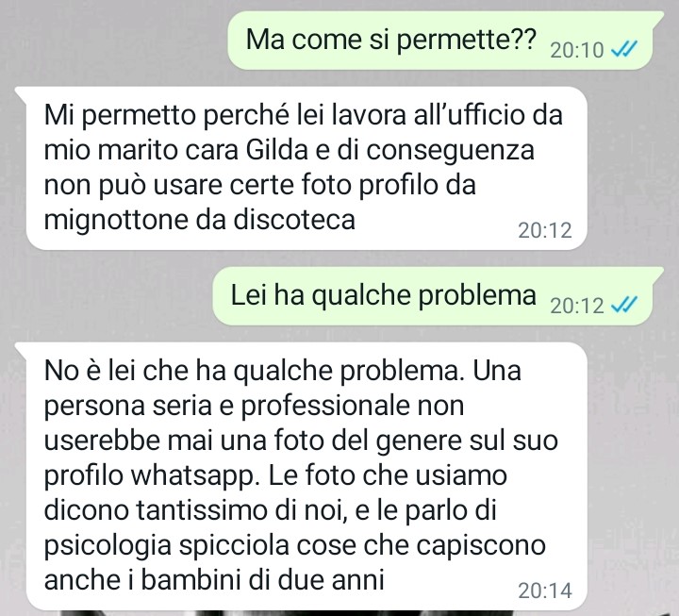This screenshot has height=616, width=679.
Task: Tap the phrase 'anche i bambini di due anni'
Action: click(x=214, y=579)
